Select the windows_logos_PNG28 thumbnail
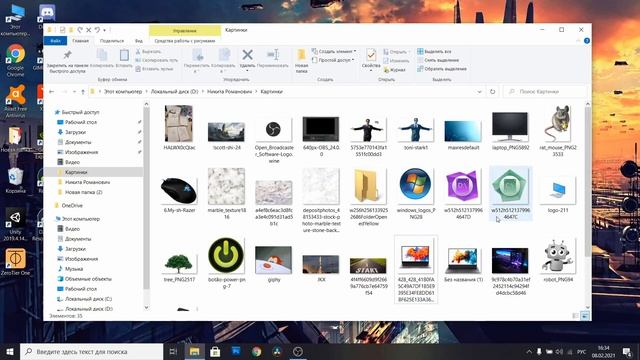640x360 pixels. point(416,193)
